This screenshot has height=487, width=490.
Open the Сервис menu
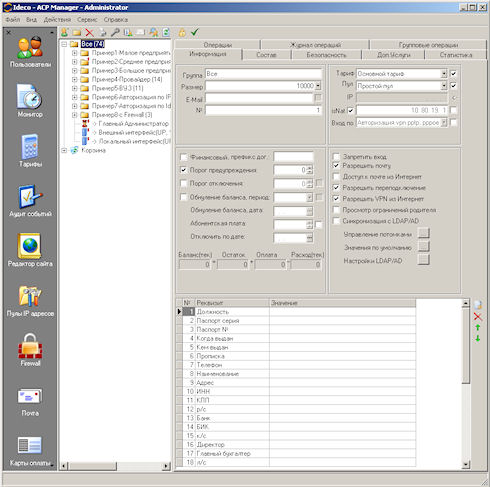[87, 20]
